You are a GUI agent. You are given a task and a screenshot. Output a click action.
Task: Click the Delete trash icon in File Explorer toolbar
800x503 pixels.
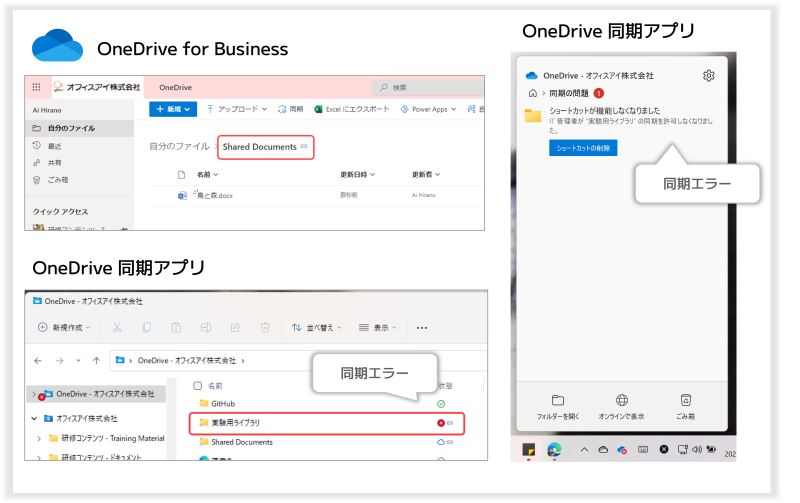pos(265,328)
